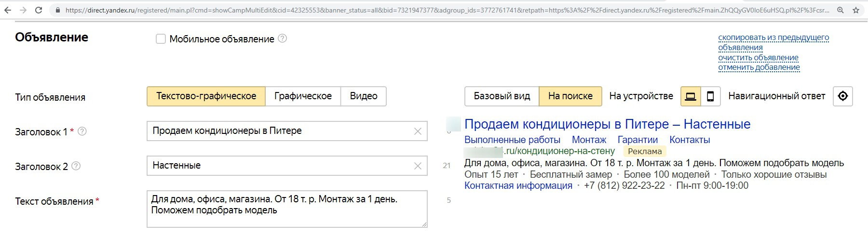Preview the ad on desktop device

point(691,96)
